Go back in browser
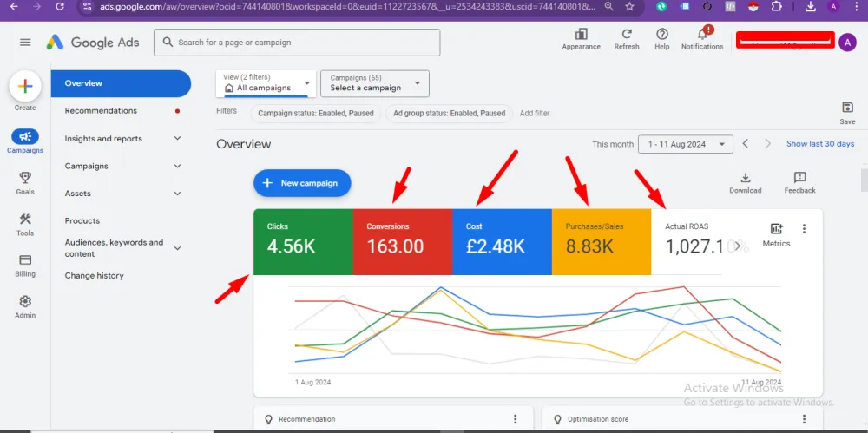Viewport: 868px width, 433px height. click(x=15, y=7)
